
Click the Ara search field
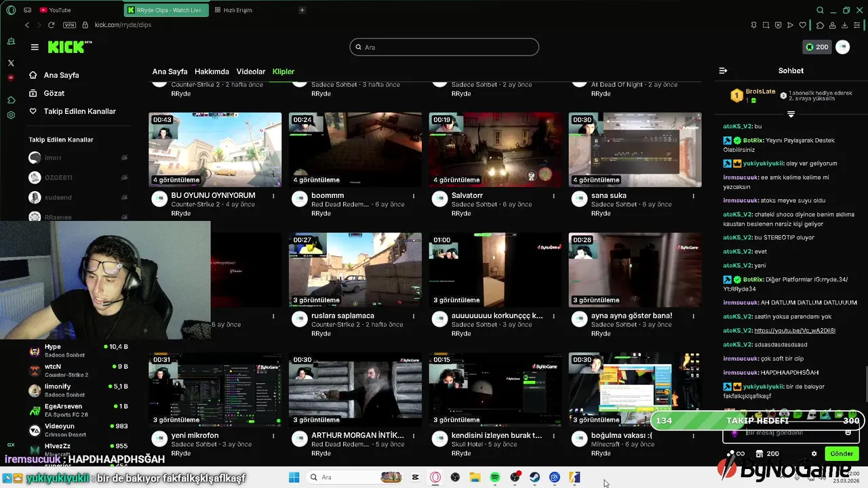click(444, 47)
